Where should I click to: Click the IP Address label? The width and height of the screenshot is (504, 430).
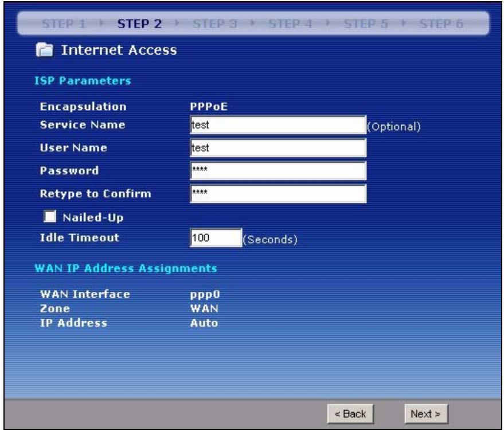pos(73,323)
